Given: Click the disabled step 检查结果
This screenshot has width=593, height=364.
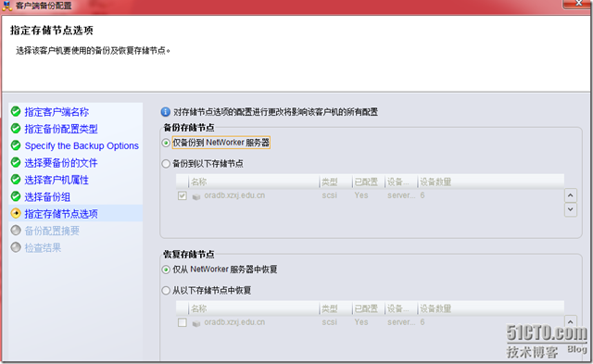Looking at the screenshot, I should [x=44, y=248].
